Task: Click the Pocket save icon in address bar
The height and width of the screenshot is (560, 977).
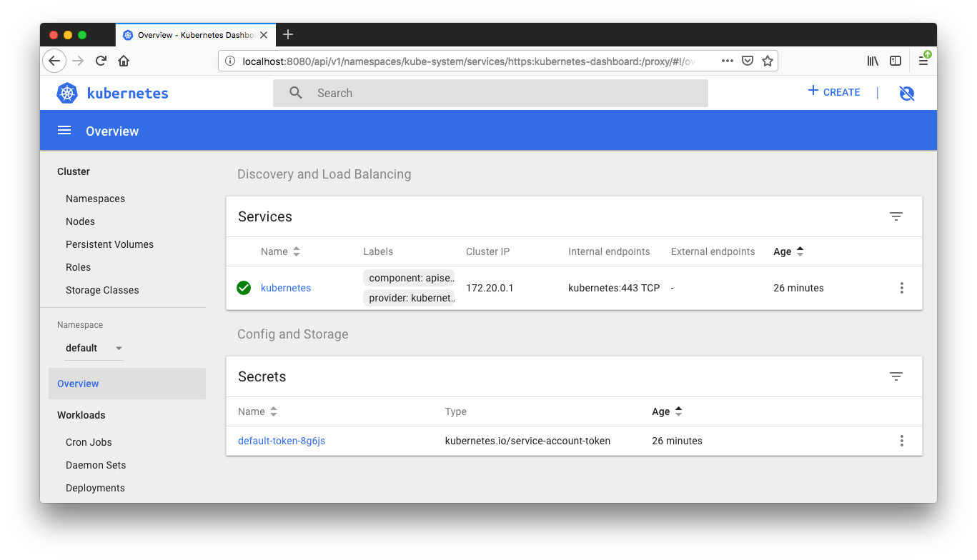Action: pos(748,61)
